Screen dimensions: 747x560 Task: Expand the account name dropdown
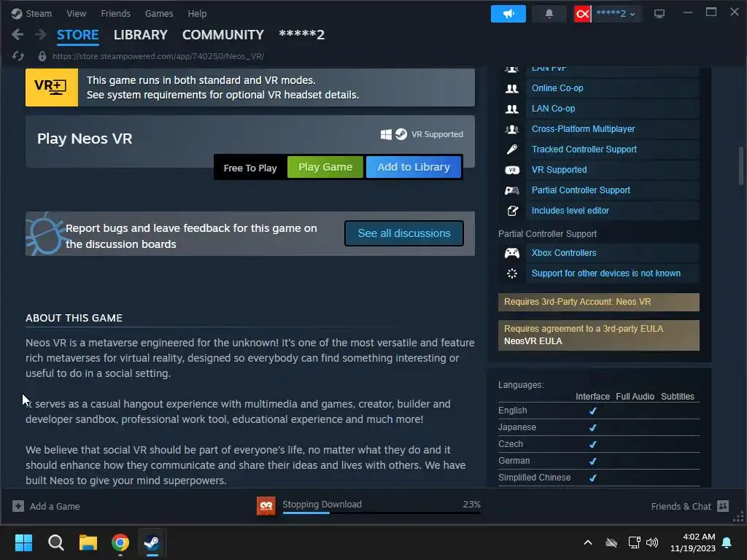click(x=616, y=14)
